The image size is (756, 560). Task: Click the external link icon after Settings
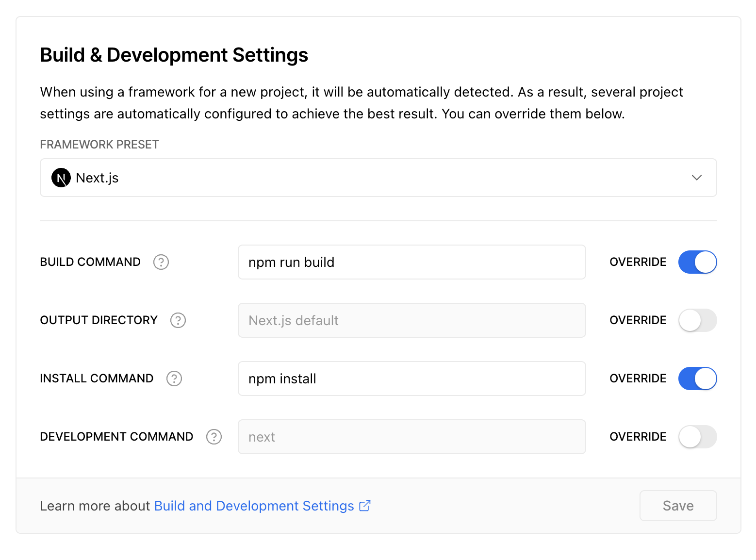[365, 506]
